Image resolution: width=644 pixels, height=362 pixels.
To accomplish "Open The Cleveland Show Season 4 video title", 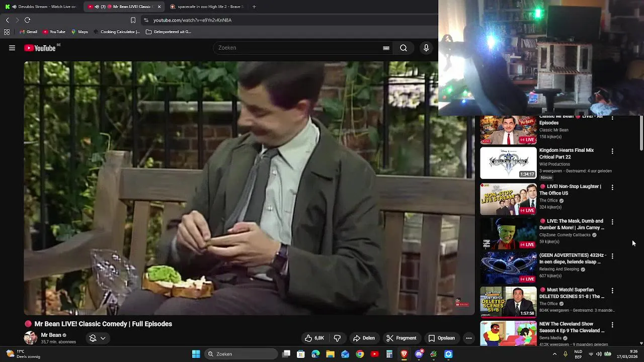I will (x=572, y=327).
